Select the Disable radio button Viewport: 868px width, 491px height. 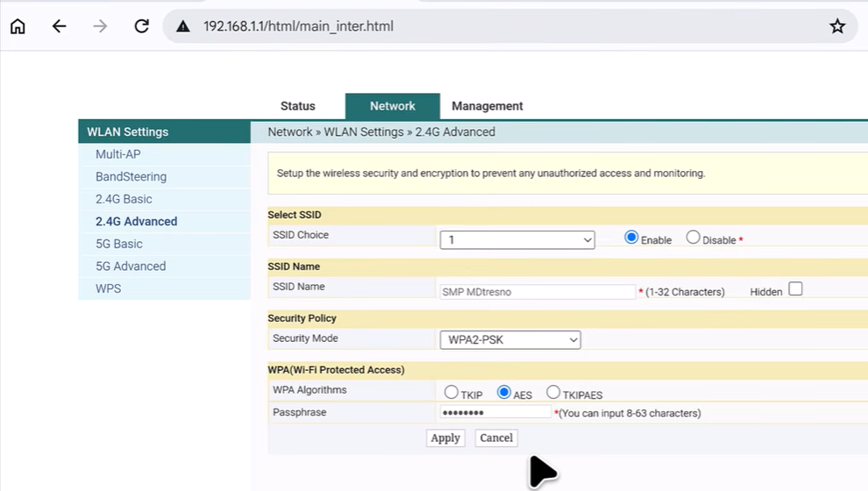(x=693, y=238)
